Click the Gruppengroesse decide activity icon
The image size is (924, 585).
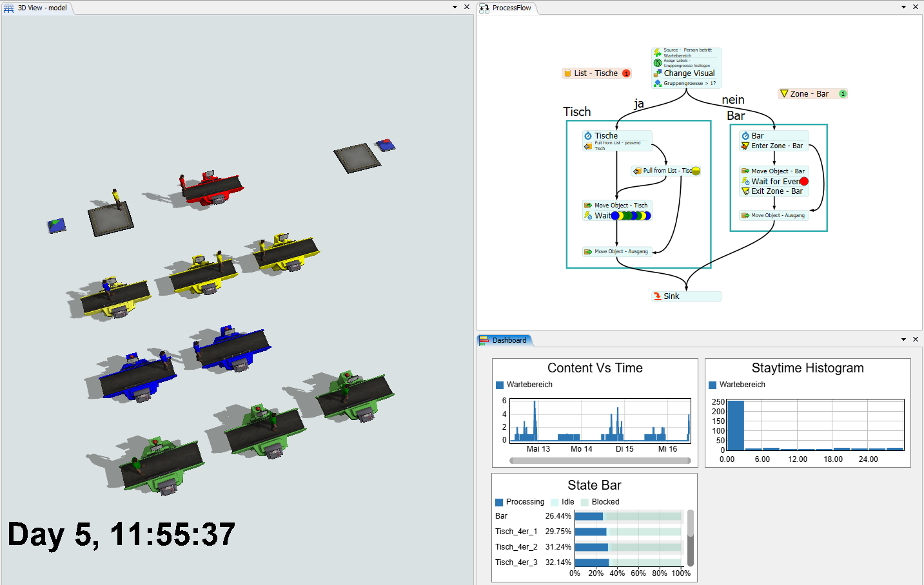pos(657,83)
